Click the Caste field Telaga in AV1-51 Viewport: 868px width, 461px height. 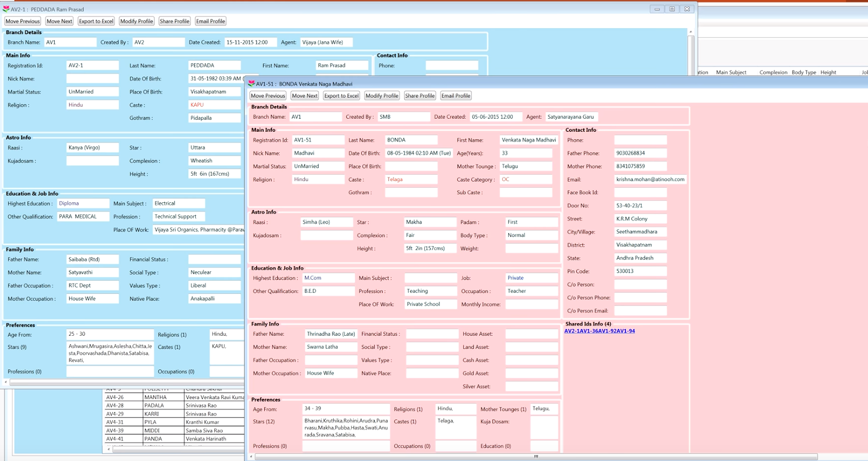point(411,180)
